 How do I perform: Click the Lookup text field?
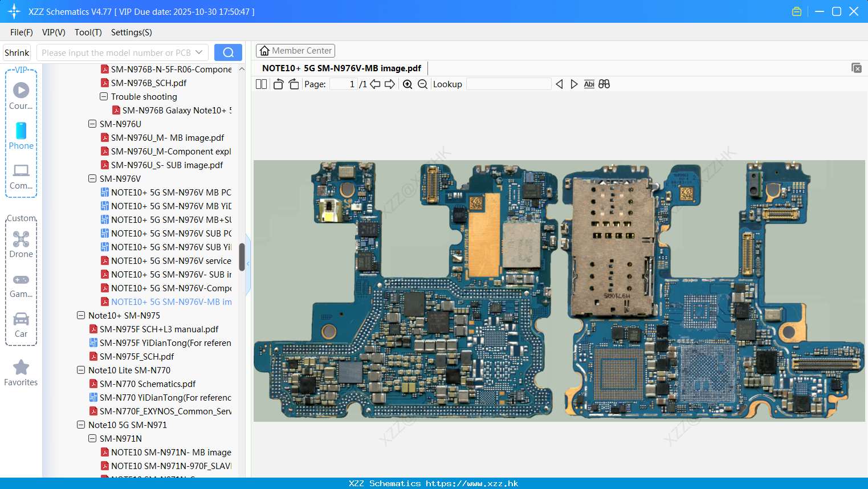(x=508, y=84)
